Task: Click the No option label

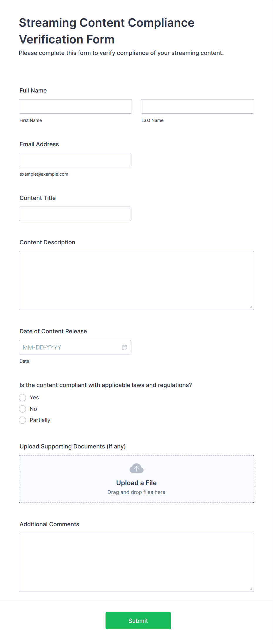Action: (x=33, y=409)
